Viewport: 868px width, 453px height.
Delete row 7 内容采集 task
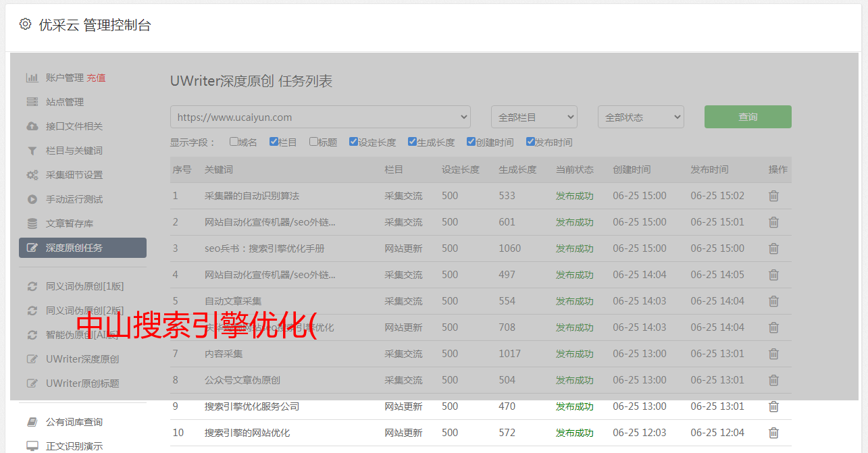(x=774, y=354)
